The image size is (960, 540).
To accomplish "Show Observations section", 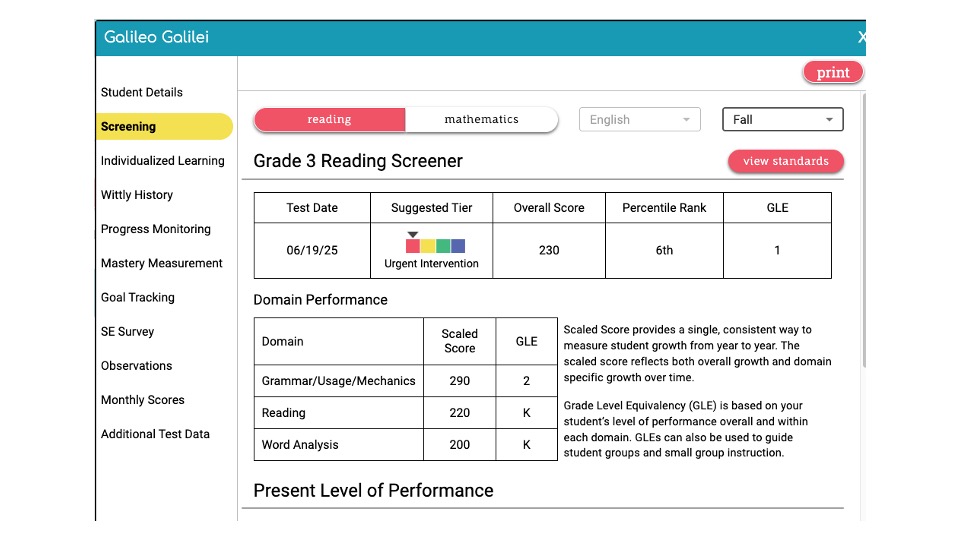I will pos(136,366).
